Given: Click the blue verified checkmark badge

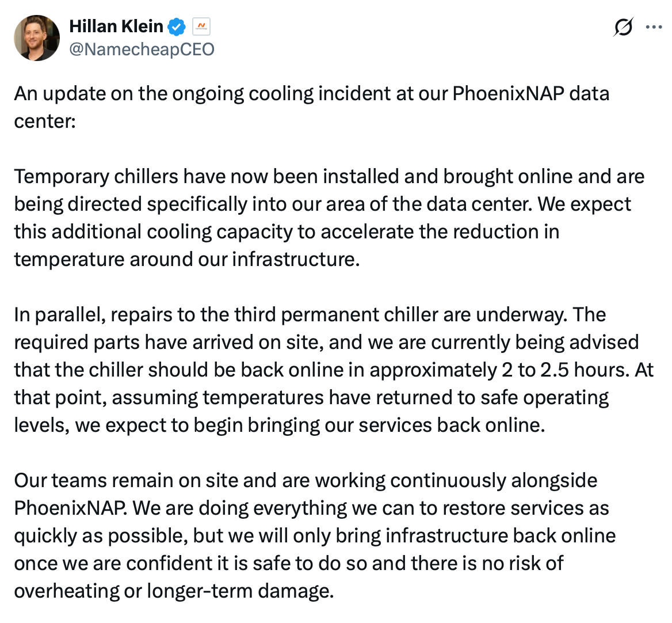Looking at the screenshot, I should pyautogui.click(x=176, y=27).
